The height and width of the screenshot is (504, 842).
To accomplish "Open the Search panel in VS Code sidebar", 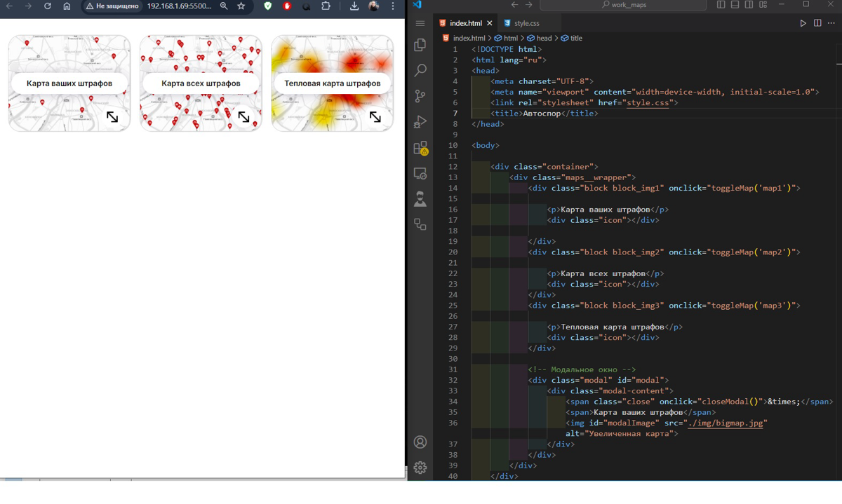I will (420, 70).
